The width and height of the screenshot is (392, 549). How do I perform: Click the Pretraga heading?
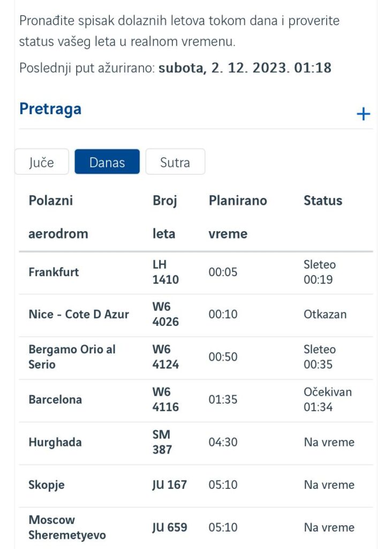[x=50, y=109]
